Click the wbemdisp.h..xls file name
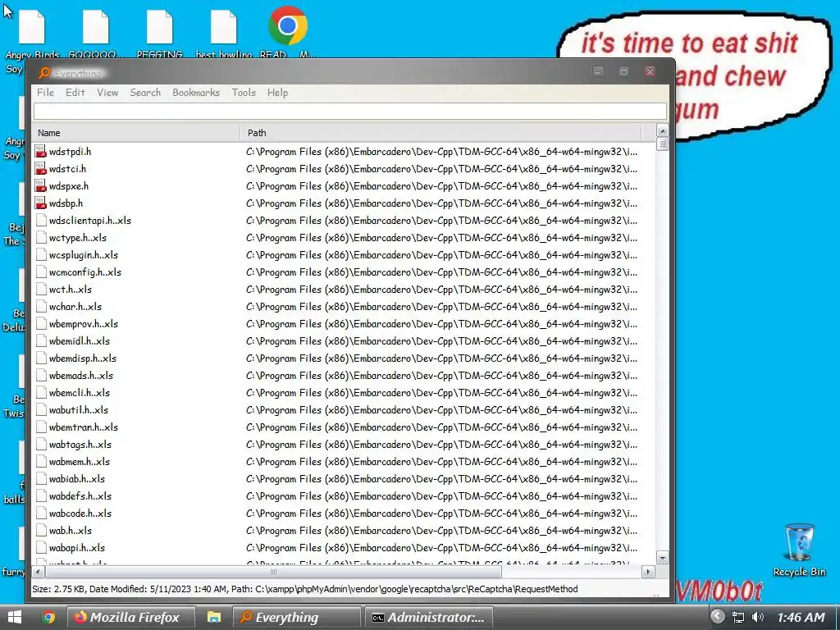The image size is (840, 630). 83,358
